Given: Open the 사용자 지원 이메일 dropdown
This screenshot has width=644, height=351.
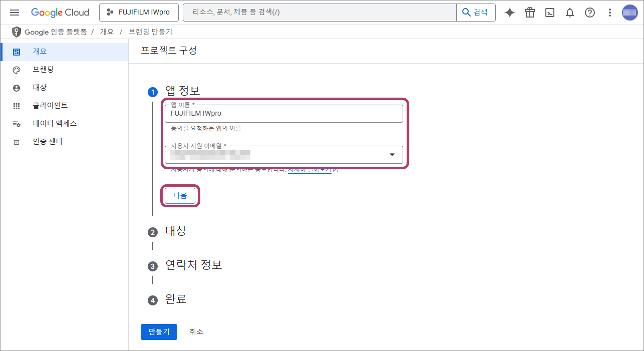Looking at the screenshot, I should 284,155.
